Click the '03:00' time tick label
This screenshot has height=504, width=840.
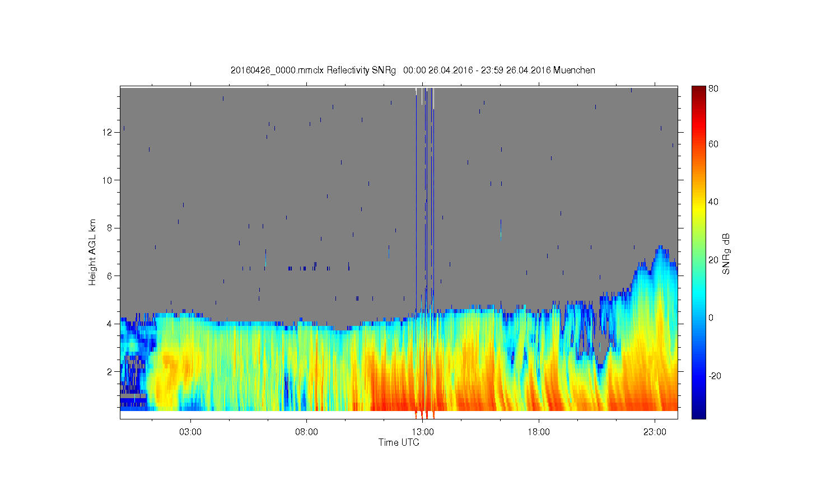click(190, 432)
